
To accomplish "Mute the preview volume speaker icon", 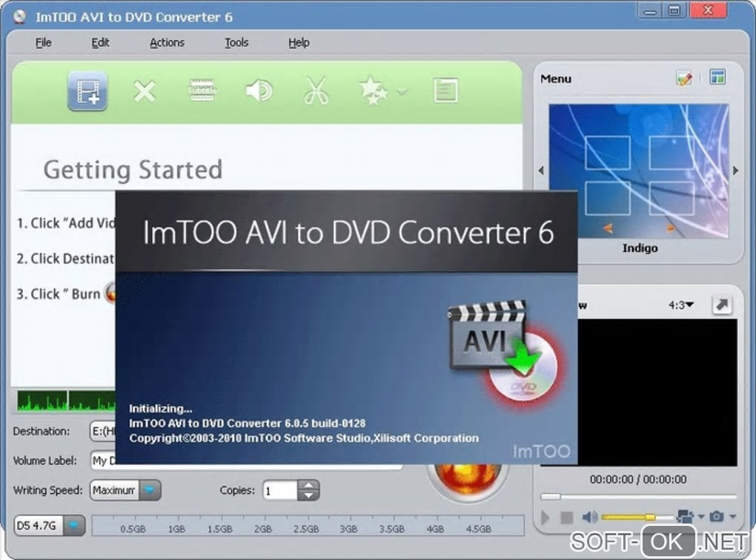I will tap(589, 517).
